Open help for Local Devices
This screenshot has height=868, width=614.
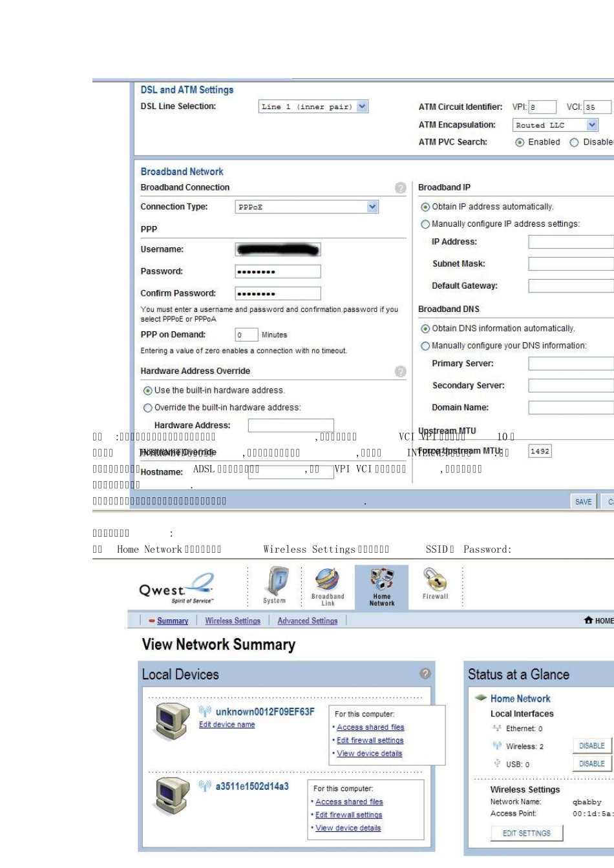click(425, 674)
